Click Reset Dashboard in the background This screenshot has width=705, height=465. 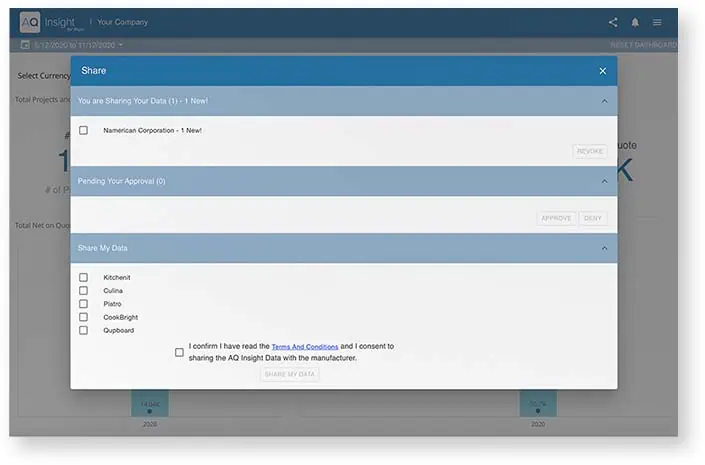(643, 45)
